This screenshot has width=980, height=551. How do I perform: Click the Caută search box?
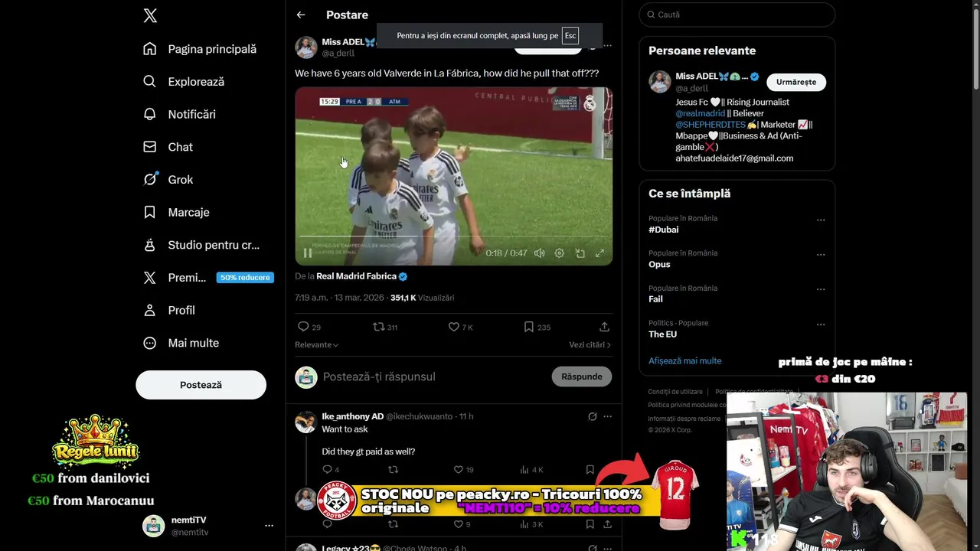pyautogui.click(x=737, y=15)
